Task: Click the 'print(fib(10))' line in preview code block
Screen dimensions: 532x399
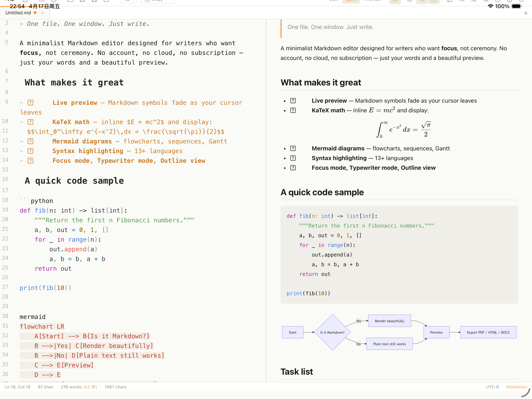Action: (308, 293)
